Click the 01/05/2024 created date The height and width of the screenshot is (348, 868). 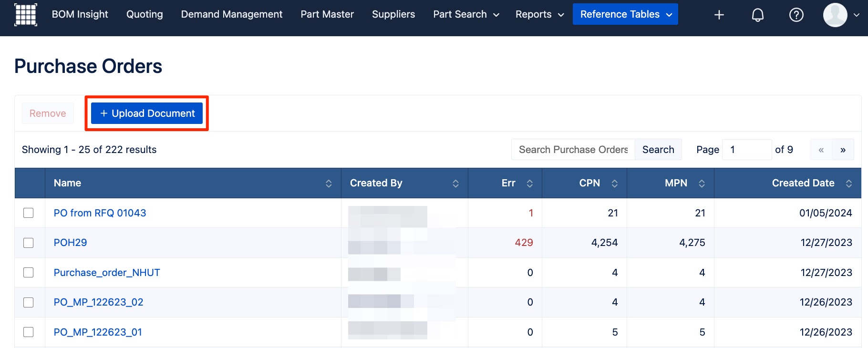pyautogui.click(x=826, y=213)
